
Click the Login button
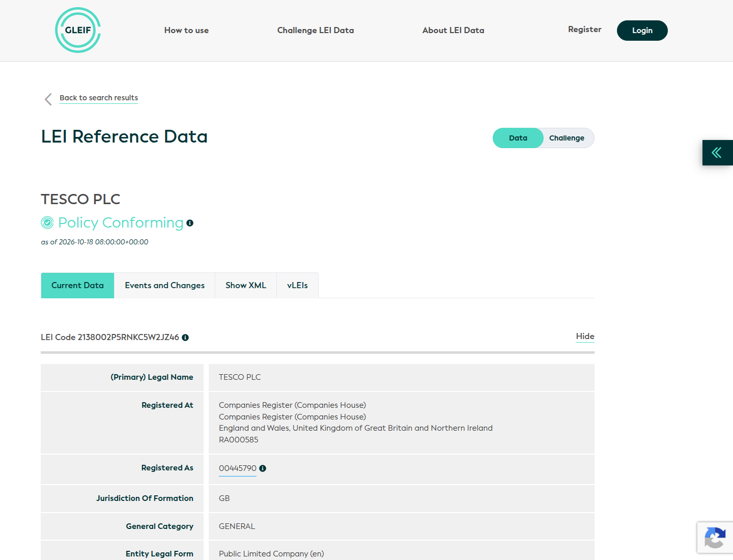coord(642,31)
